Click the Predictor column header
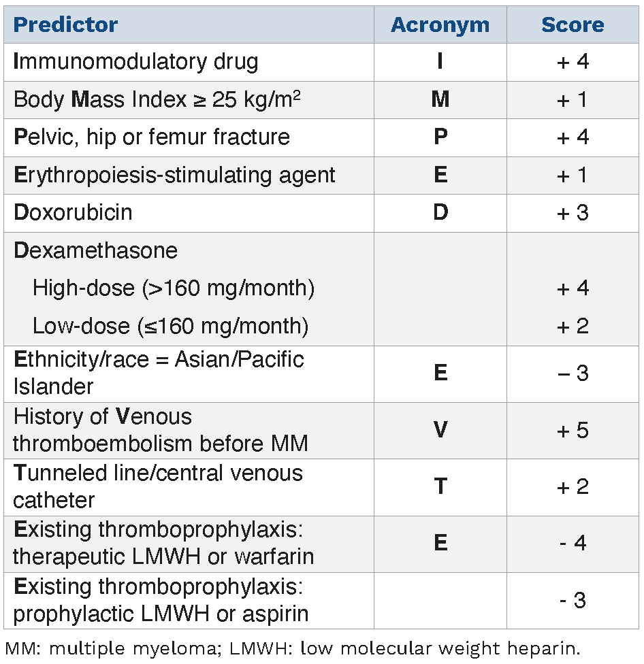 pyautogui.click(x=65, y=25)
